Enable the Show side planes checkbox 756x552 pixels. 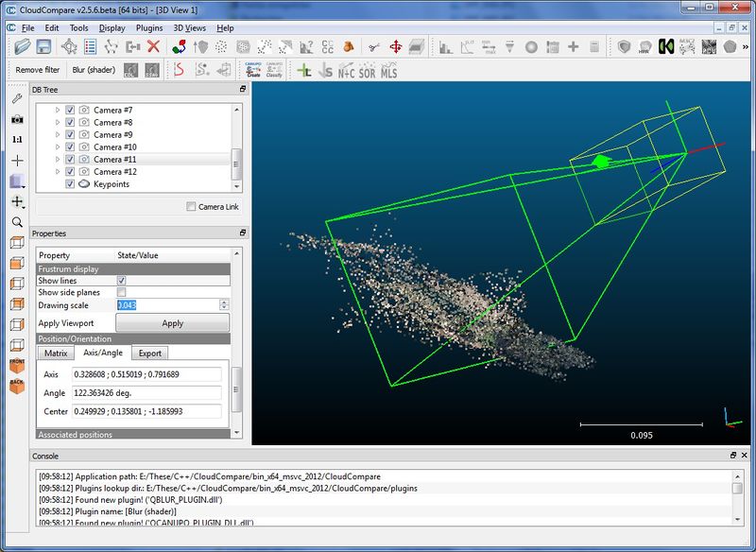pos(122,292)
